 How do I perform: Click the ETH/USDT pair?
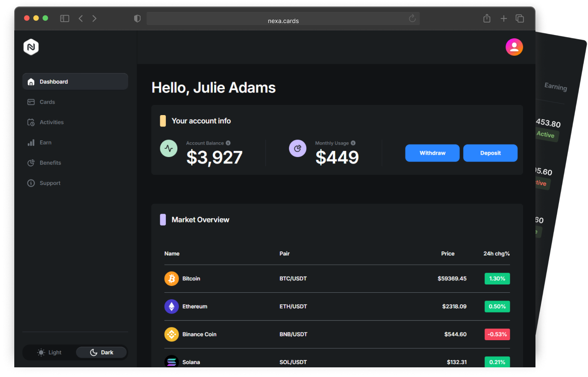(x=293, y=307)
